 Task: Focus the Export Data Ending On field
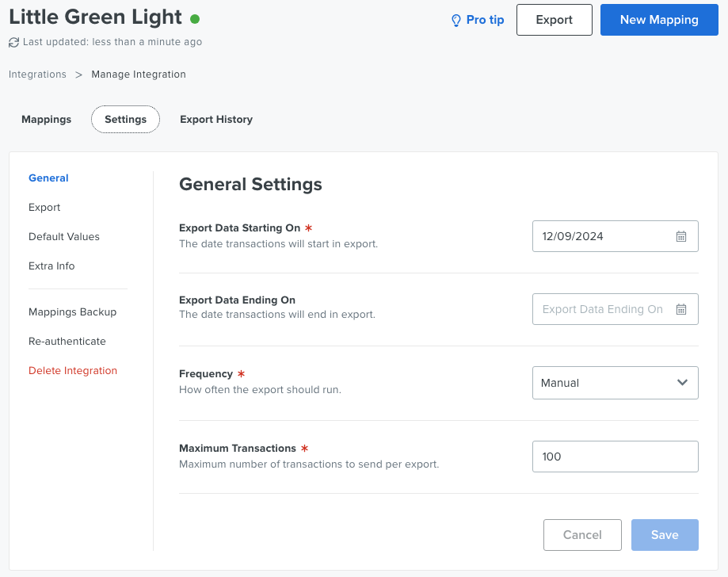616,309
